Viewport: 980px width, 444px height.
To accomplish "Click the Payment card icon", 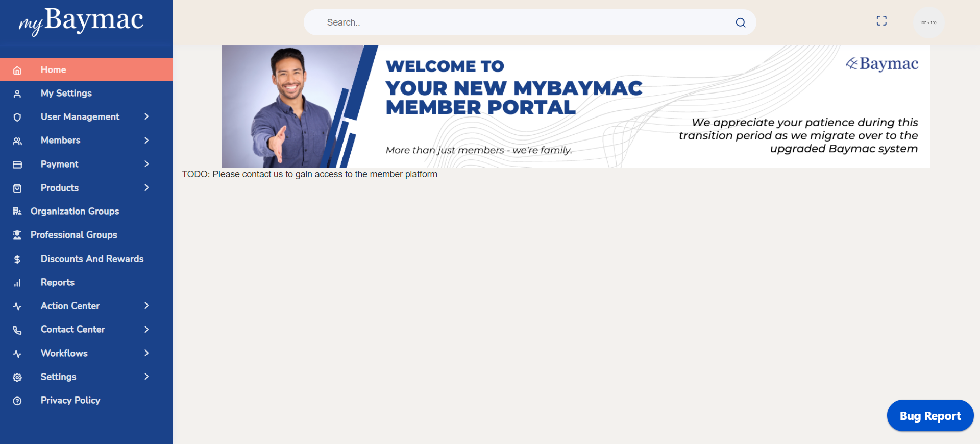I will 17,165.
